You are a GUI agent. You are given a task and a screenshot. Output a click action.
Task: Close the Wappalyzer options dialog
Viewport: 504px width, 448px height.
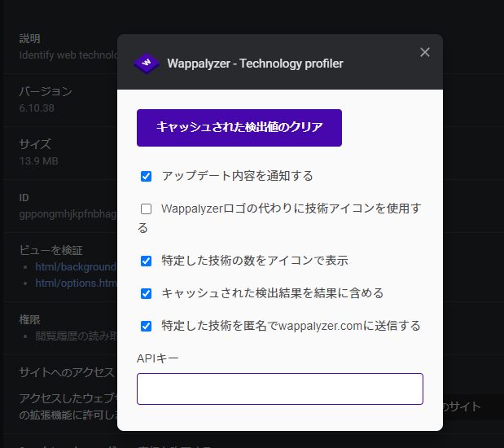coord(424,52)
